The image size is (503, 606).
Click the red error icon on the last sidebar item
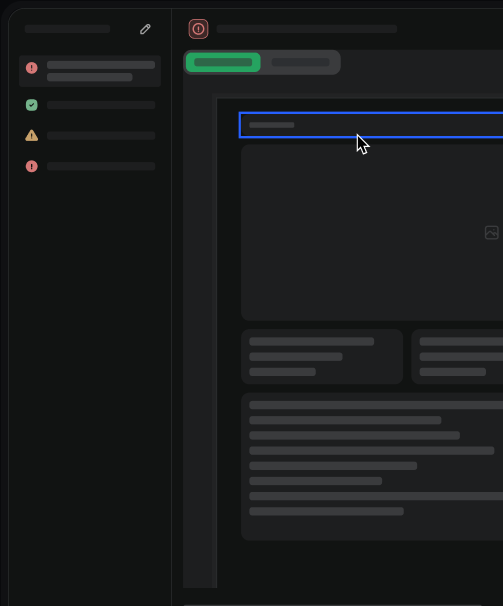32,166
